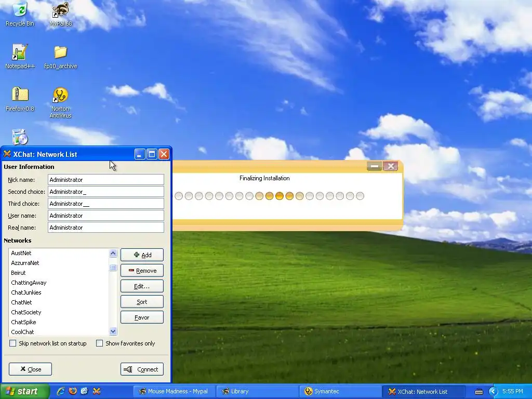Select the Norton AntiVirus desktop icon
Screen dimensions: 532x399
tap(61, 102)
